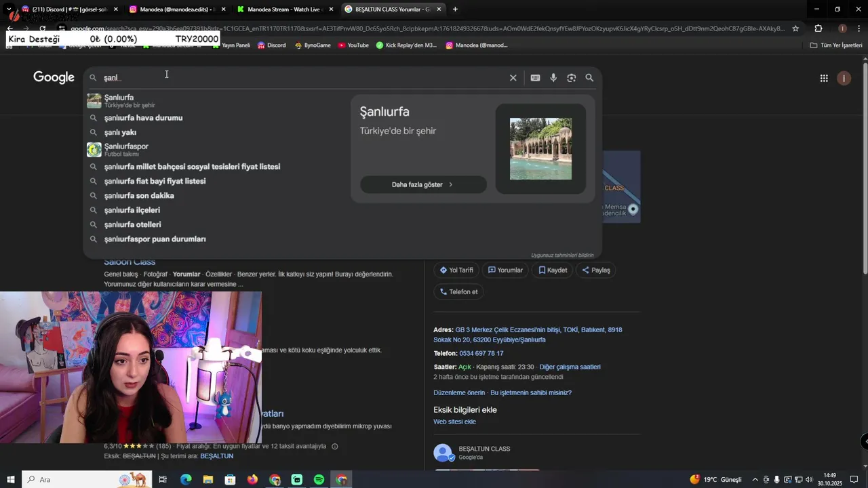This screenshot has width=868, height=488.
Task: Open the Şanlıurfa preview photo
Action: coord(540,148)
